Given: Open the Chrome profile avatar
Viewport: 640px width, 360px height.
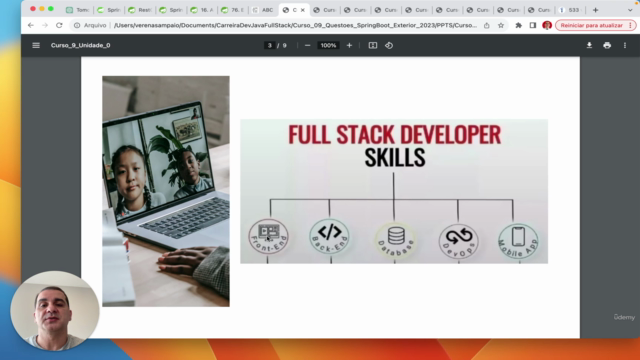Looking at the screenshot, I should tap(547, 25).
